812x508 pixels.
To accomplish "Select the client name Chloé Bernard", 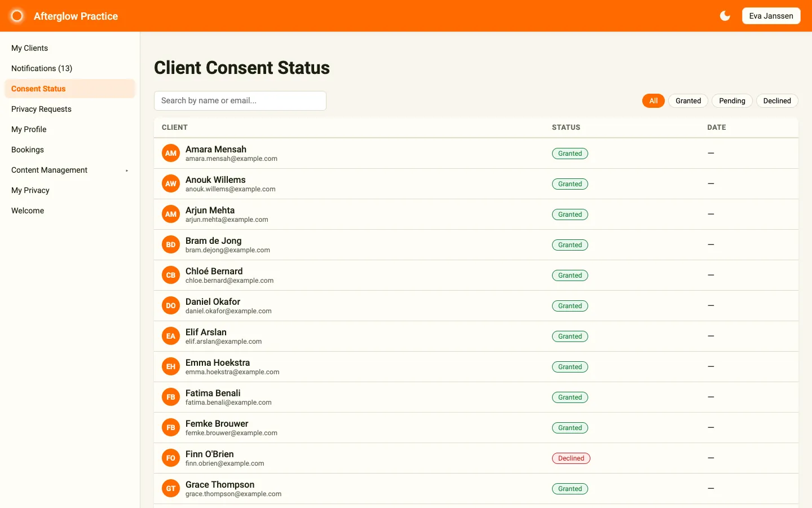I will click(x=214, y=271).
